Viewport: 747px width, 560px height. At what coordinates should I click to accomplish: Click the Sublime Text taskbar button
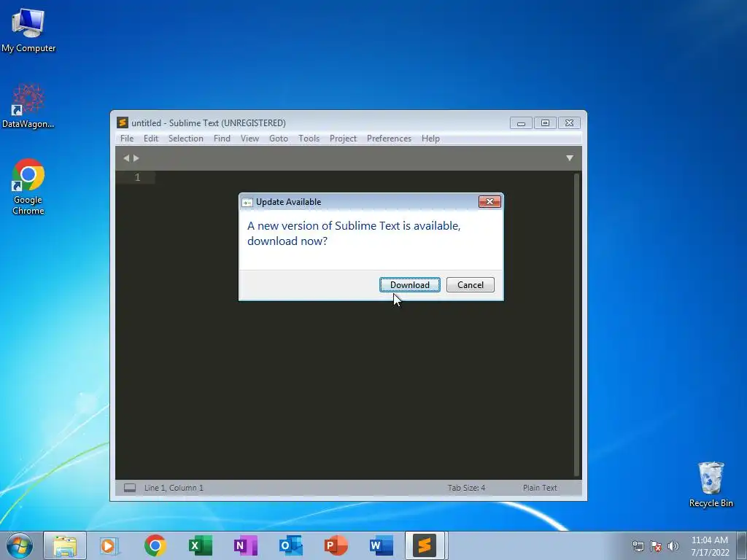click(425, 545)
